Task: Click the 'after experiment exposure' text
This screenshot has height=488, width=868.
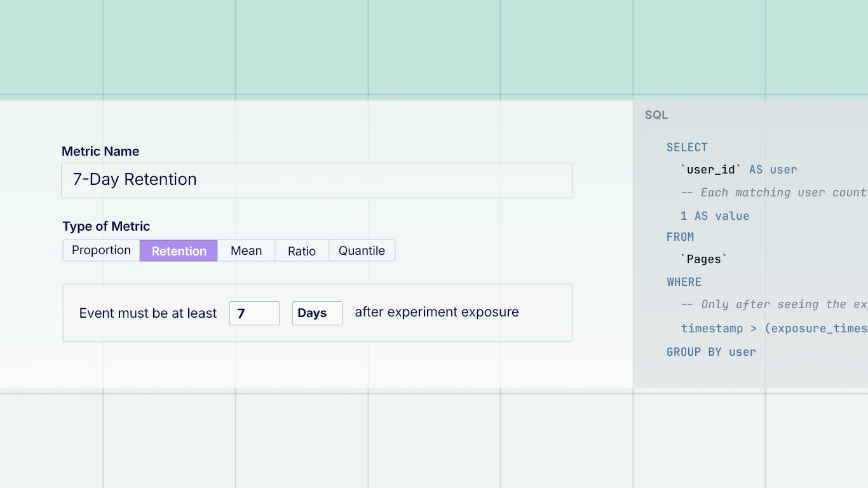Action: 437,312
